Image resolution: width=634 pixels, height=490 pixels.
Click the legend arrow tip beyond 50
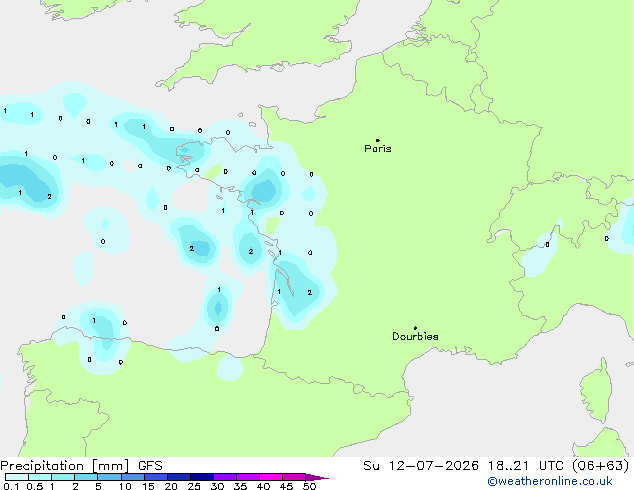317,477
